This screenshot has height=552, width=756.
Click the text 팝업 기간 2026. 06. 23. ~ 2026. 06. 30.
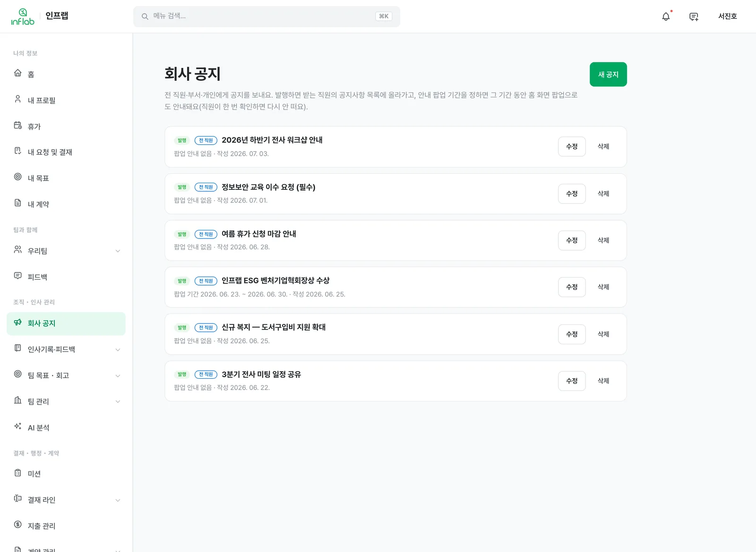click(231, 294)
